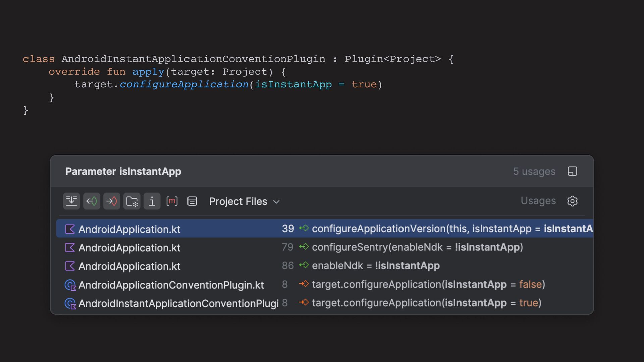The height and width of the screenshot is (362, 644).
Task: Click the apply function name in editor
Action: coord(148,72)
